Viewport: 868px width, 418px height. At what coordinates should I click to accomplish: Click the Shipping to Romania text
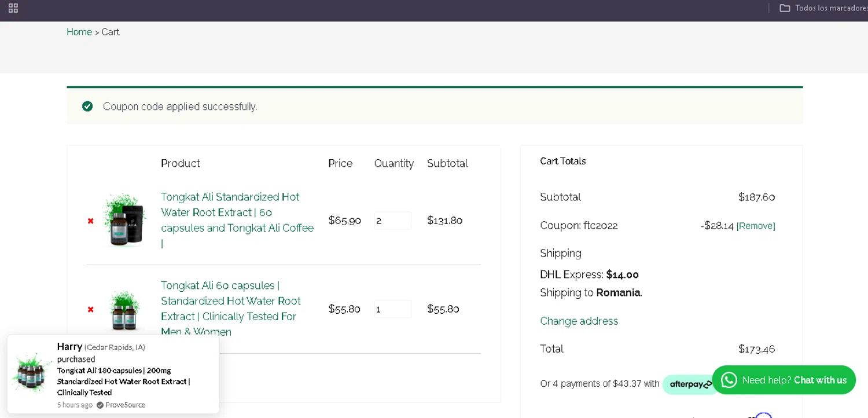pyautogui.click(x=591, y=292)
